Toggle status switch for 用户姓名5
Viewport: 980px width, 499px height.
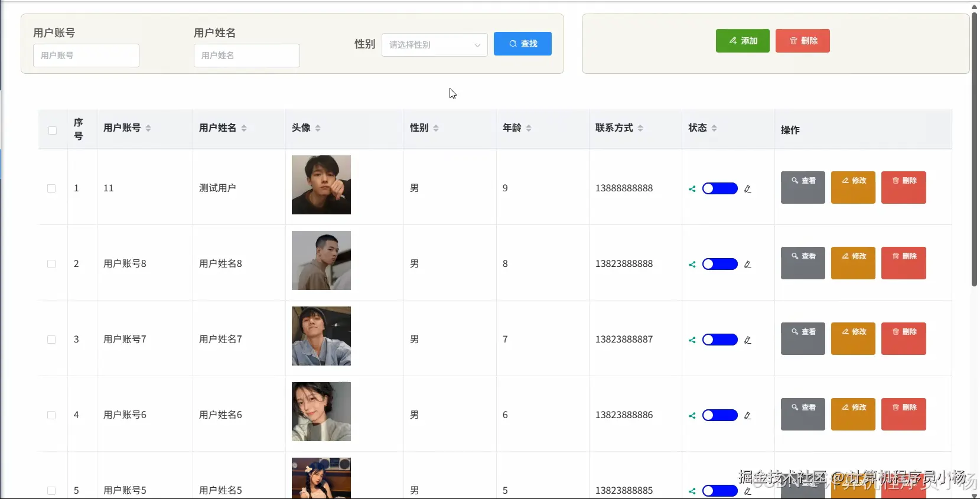click(x=719, y=491)
